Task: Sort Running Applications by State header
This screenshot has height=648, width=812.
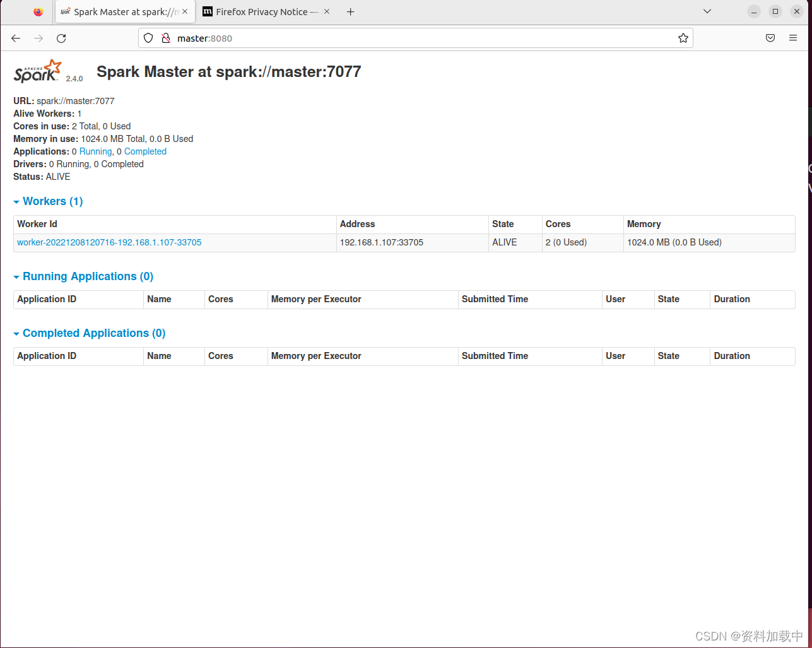Action: (682, 299)
